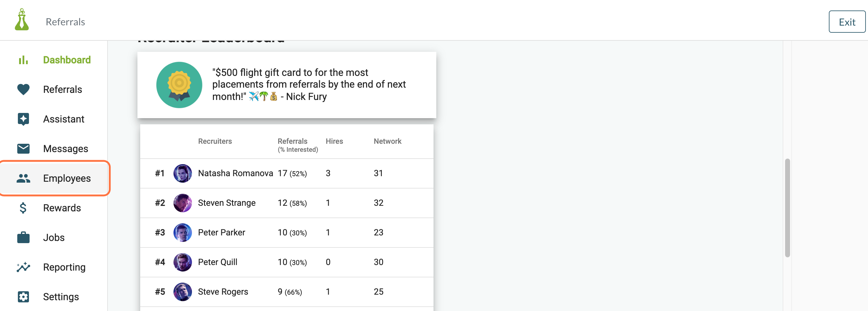Open the Dashboard bar chart icon

23,60
